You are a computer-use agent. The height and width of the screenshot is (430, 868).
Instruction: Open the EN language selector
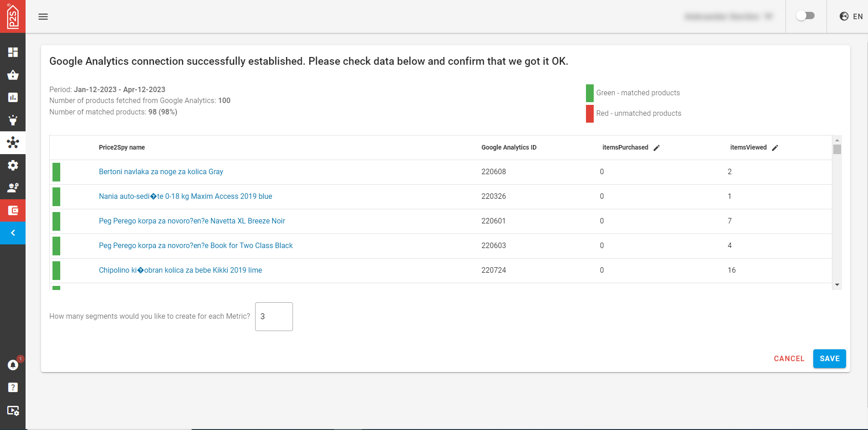click(x=851, y=16)
